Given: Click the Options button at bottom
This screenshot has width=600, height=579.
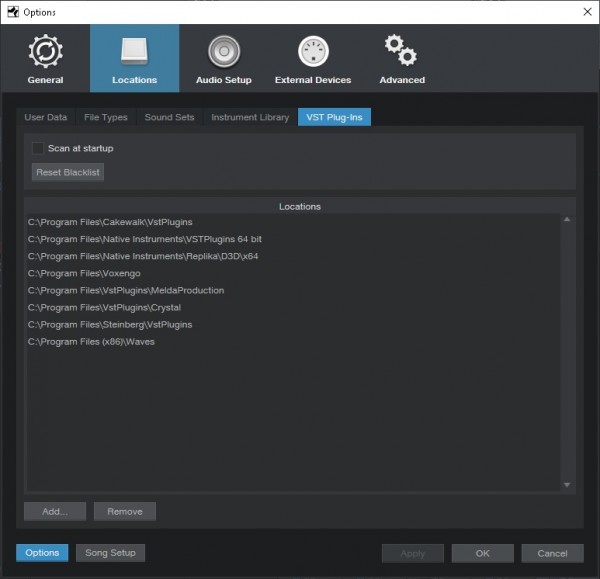Looking at the screenshot, I should coord(42,553).
